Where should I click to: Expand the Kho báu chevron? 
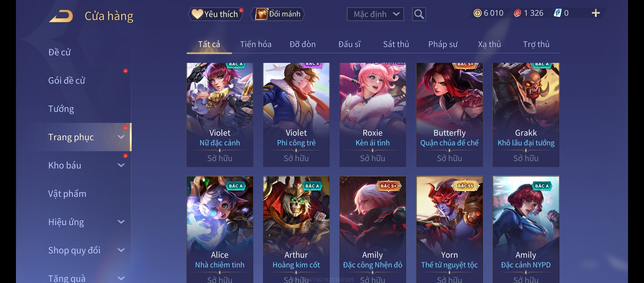(x=121, y=165)
